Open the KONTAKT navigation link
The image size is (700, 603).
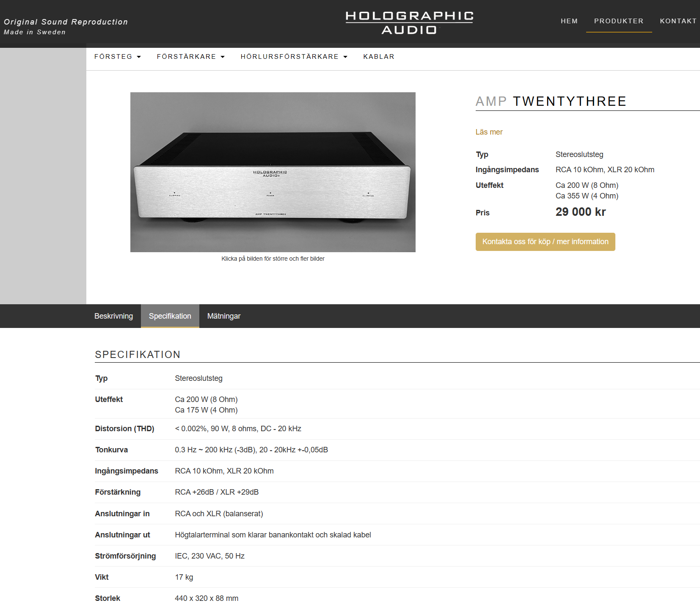click(678, 21)
